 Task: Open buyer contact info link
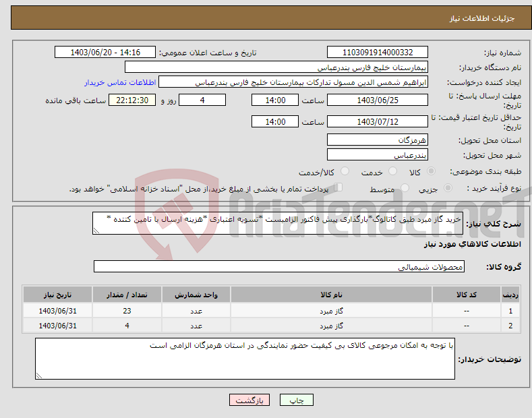coord(120,82)
